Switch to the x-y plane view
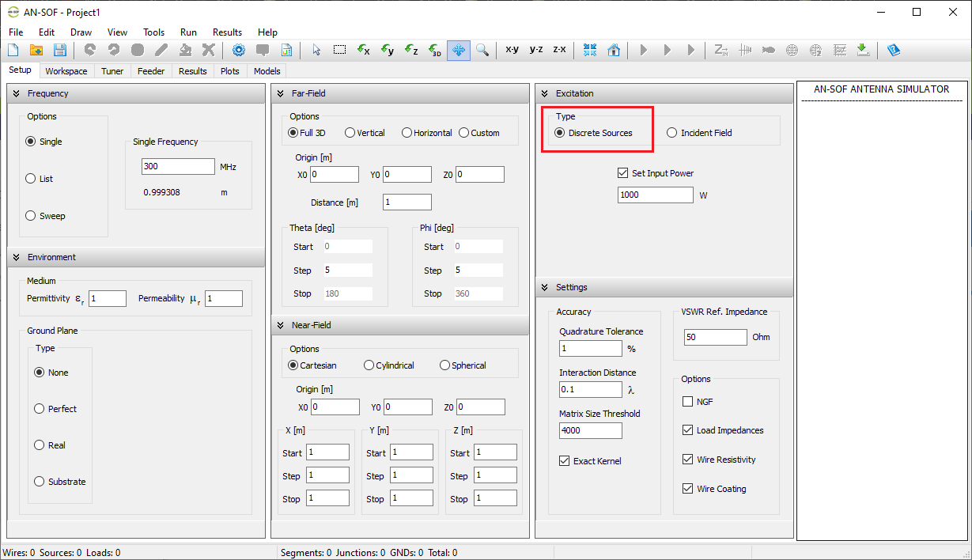 (x=512, y=50)
